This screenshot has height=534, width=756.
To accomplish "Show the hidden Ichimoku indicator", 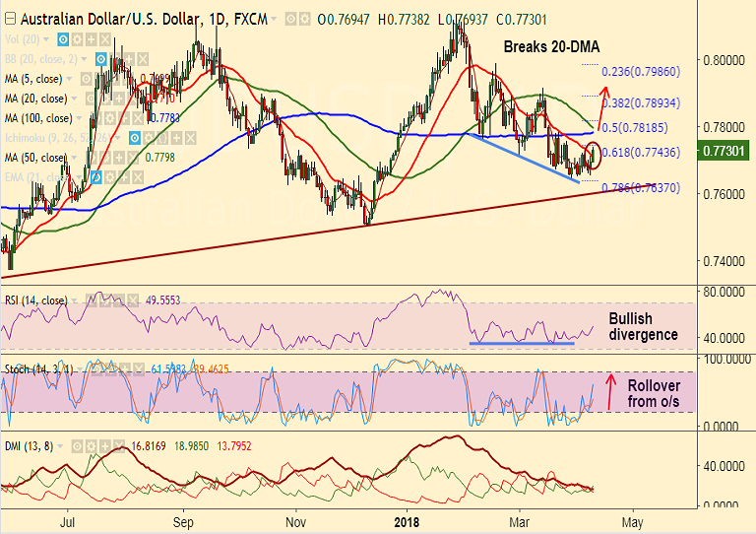I will point(135,138).
